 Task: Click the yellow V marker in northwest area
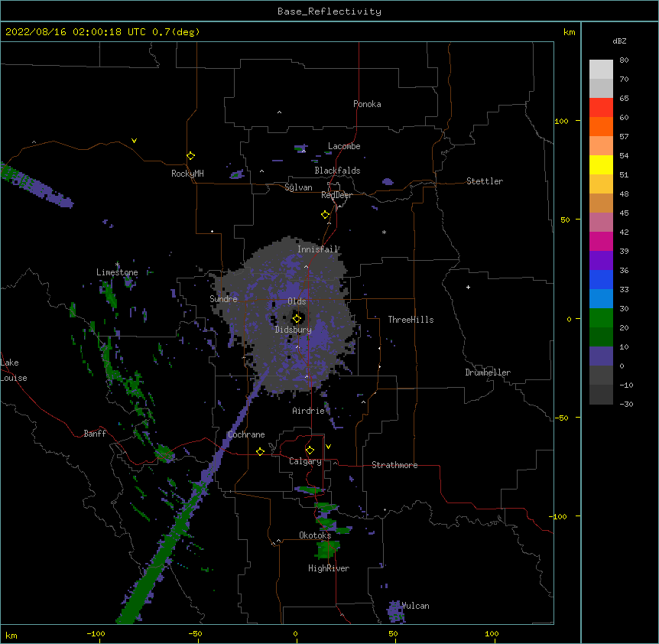click(x=134, y=141)
